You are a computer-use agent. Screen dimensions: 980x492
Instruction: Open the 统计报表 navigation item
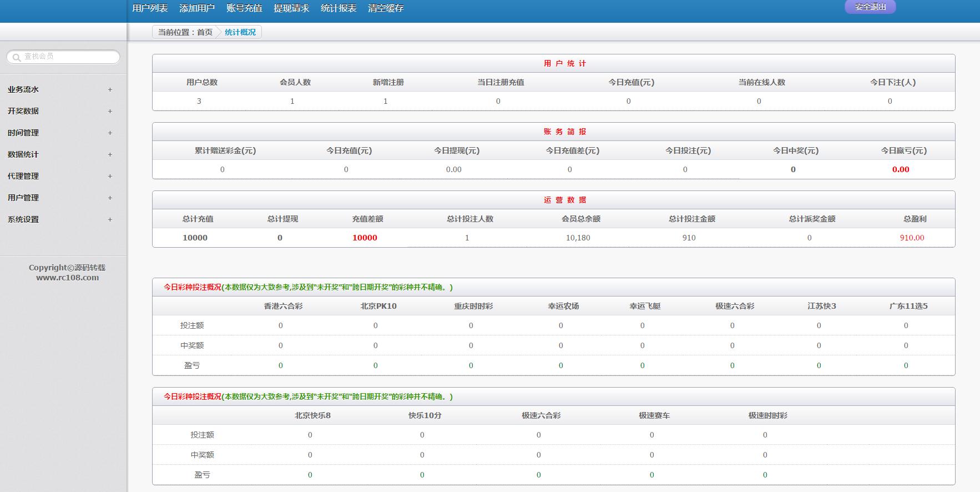[339, 8]
